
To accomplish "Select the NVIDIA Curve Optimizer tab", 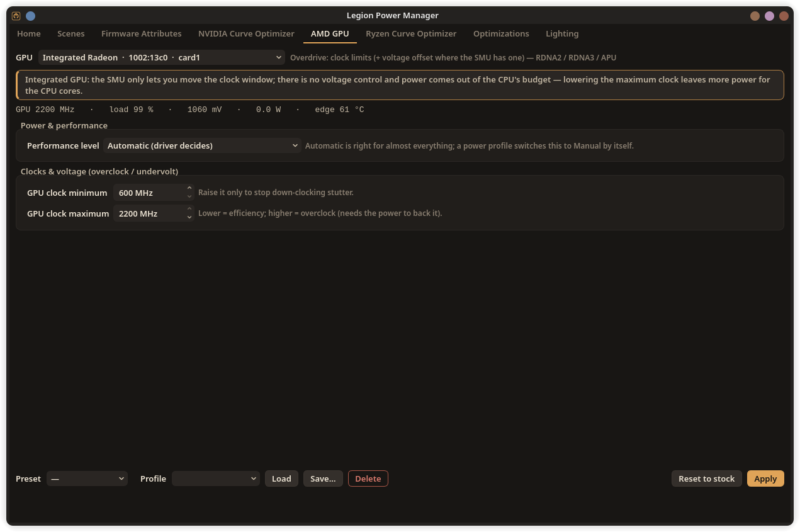I will point(246,33).
